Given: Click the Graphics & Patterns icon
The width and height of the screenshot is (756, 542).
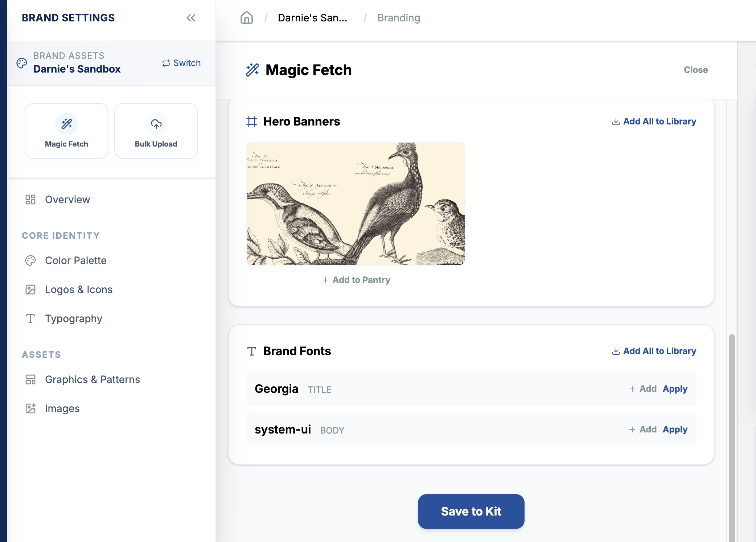Looking at the screenshot, I should point(30,379).
